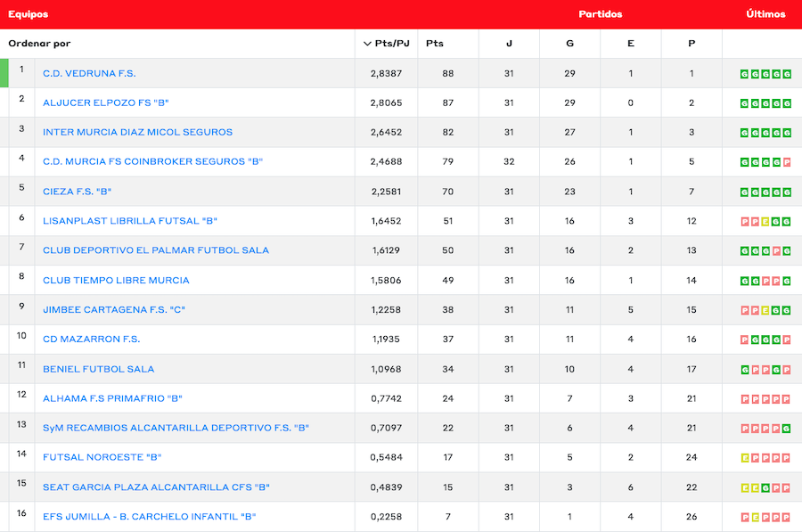Sort standings by J games played column
Image resolution: width=802 pixels, height=532 pixels.
(509, 44)
